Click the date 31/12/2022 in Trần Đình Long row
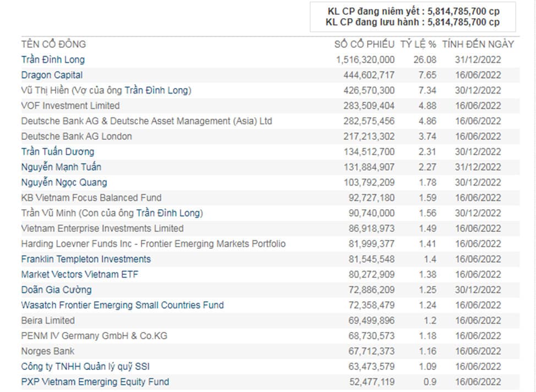Screen dimensions: 536x392 tap(478, 59)
